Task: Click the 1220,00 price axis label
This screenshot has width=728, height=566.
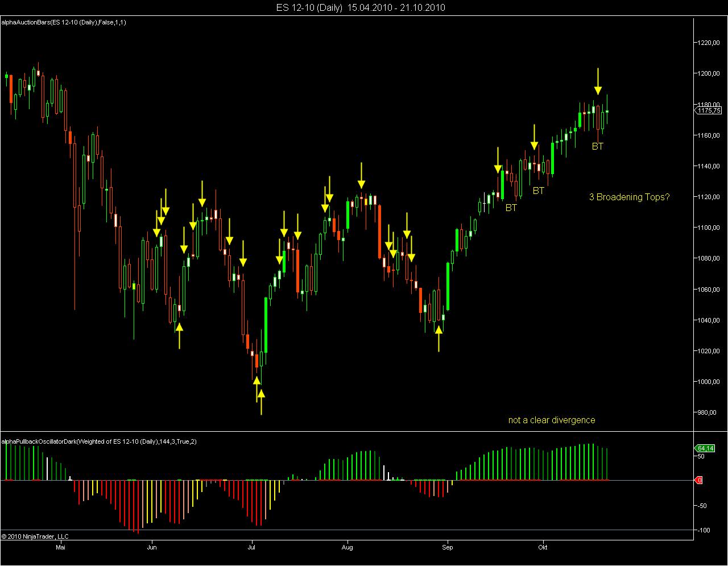Action: pos(709,43)
